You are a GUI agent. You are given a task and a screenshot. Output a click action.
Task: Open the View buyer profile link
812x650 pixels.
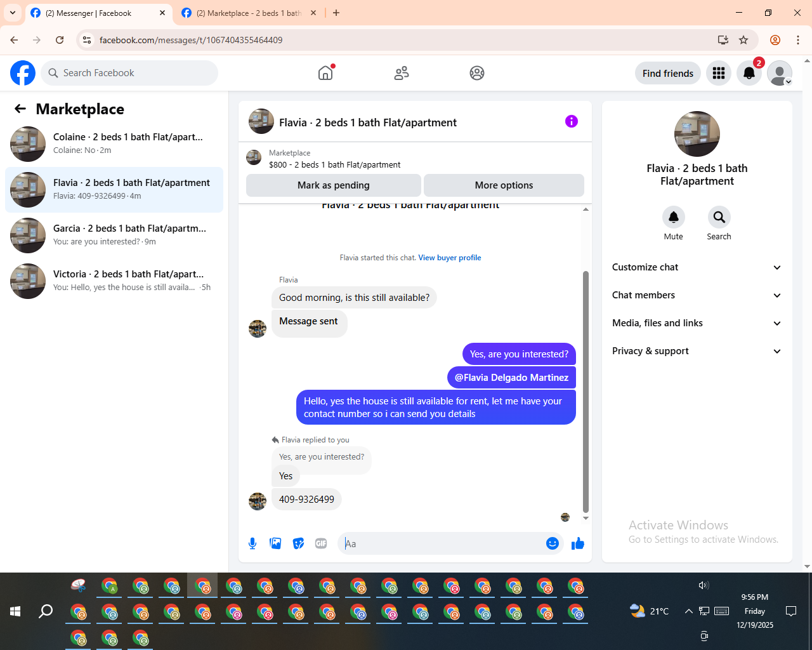pos(450,258)
